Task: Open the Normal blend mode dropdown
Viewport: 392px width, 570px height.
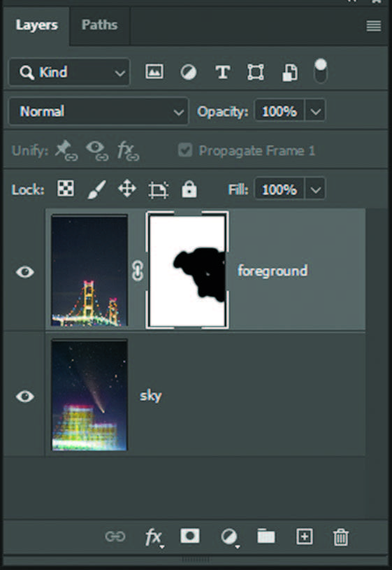Action: (99, 111)
